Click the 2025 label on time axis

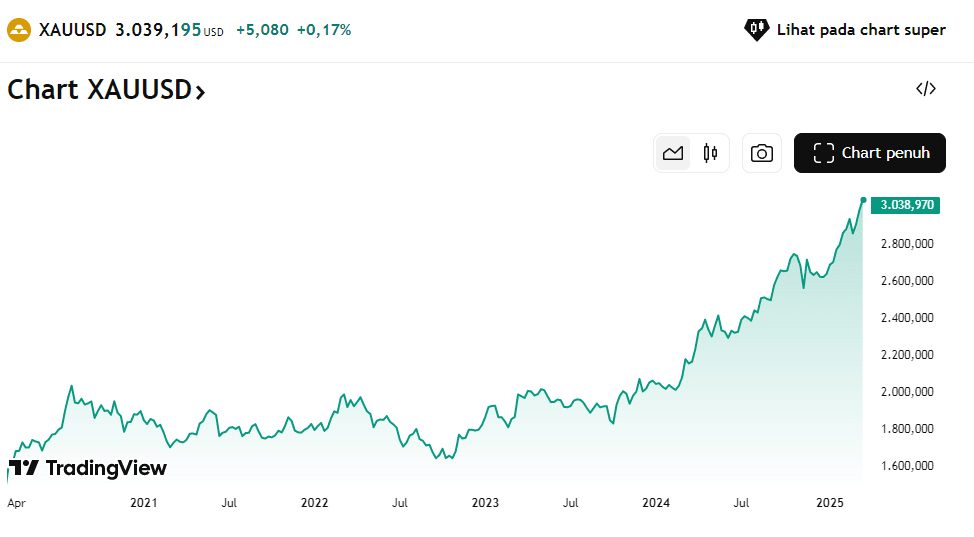tap(831, 502)
